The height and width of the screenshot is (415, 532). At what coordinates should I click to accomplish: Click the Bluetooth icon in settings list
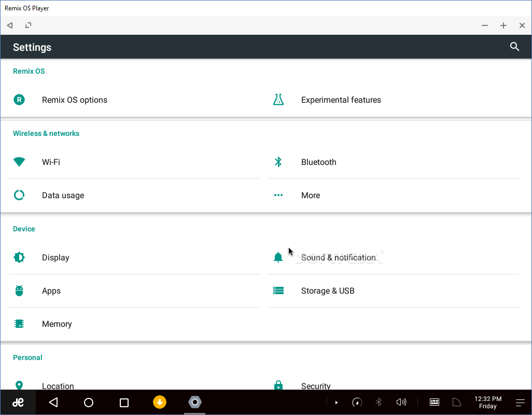tap(278, 162)
